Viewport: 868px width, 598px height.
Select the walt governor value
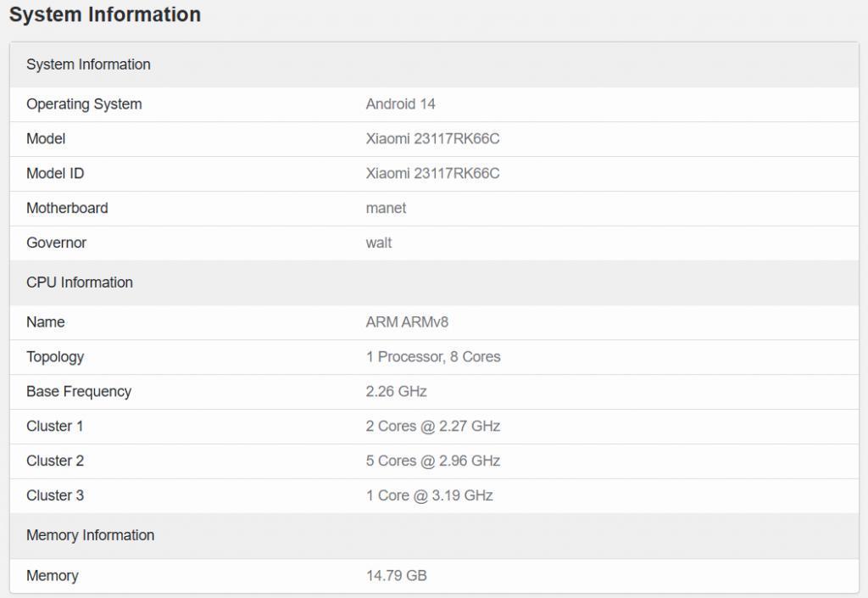(379, 243)
